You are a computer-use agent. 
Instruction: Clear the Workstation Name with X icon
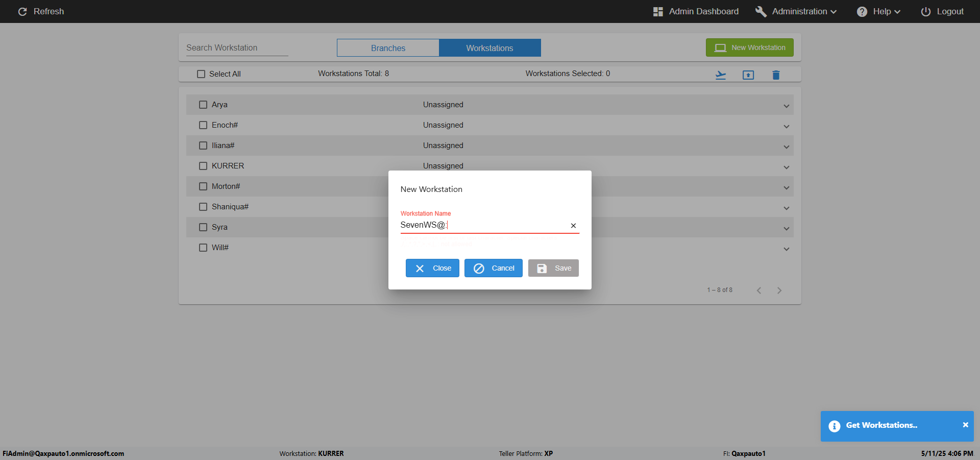(573, 226)
